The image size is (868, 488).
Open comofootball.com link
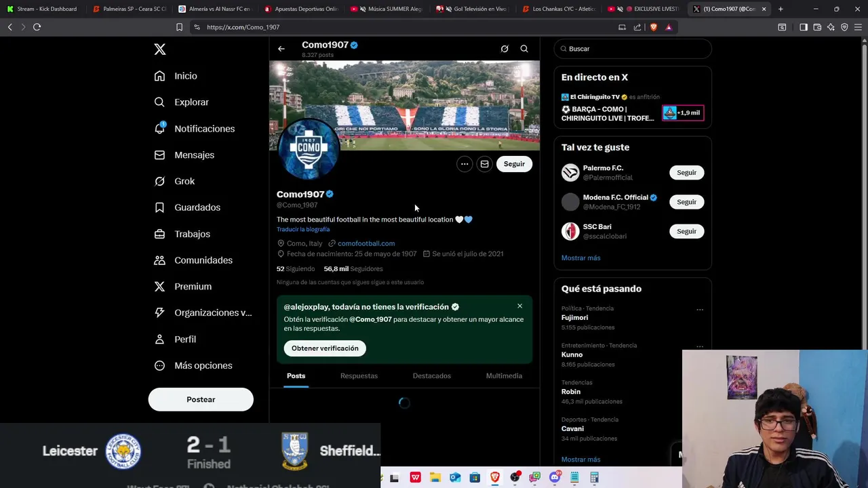(x=366, y=243)
